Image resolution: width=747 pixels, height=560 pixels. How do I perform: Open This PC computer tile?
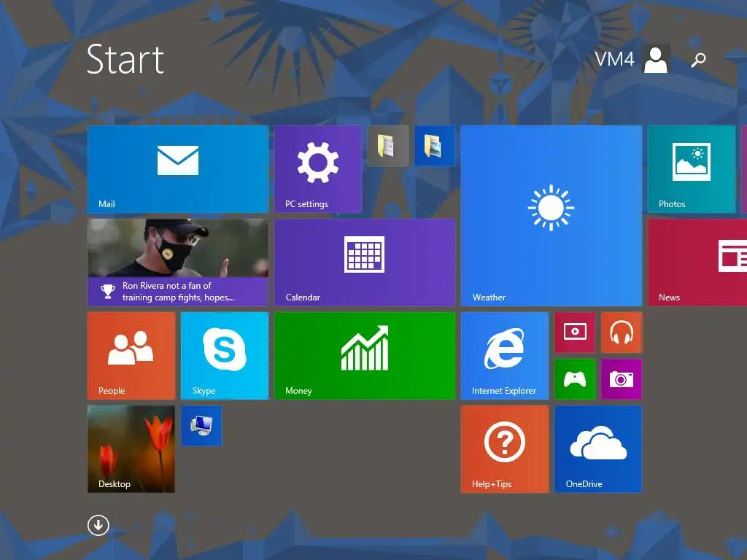click(x=201, y=426)
